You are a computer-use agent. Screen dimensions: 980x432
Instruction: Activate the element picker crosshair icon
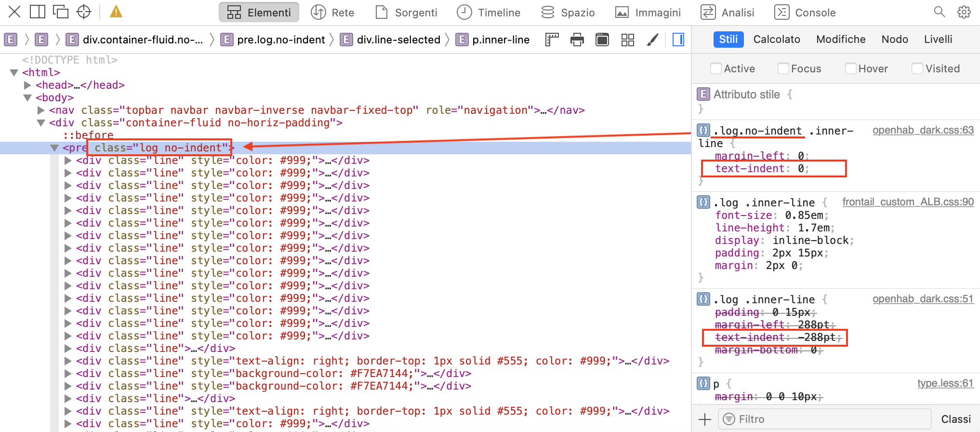[84, 12]
